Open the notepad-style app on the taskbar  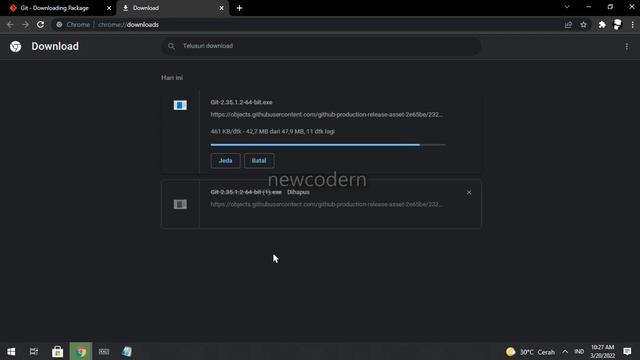(127, 351)
